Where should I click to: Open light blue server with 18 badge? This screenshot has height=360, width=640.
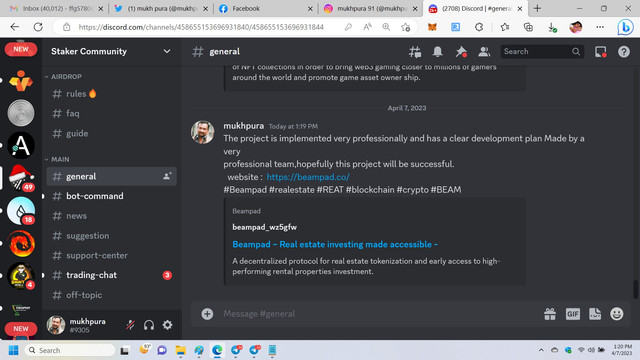pos(21,211)
